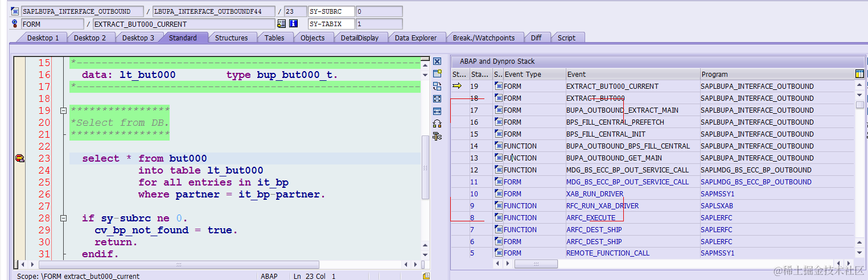Click the EXTRACT_BUT000_CURRENT event field
This screenshot has width=868, height=280.
pos(183,24)
